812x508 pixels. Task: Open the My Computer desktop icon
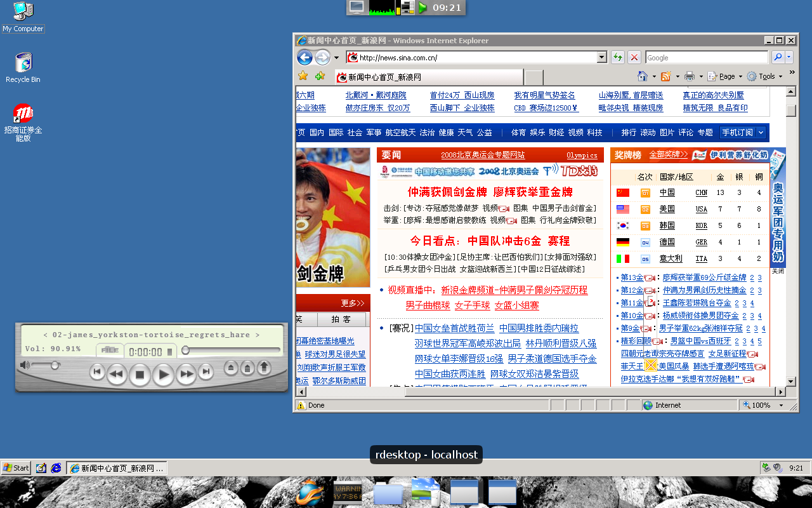(x=23, y=17)
